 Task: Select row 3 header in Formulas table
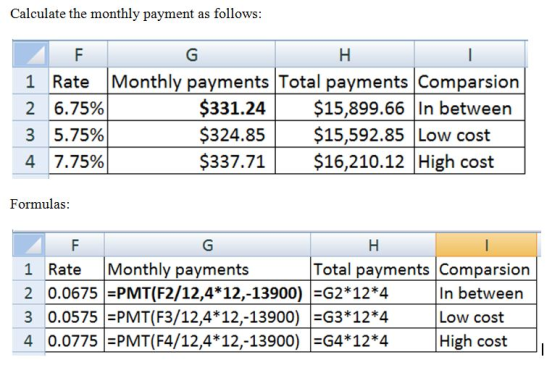pos(29,317)
